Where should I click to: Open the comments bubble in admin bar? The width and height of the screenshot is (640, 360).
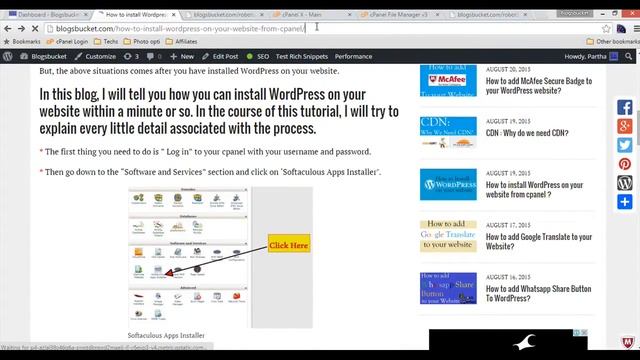[154, 56]
